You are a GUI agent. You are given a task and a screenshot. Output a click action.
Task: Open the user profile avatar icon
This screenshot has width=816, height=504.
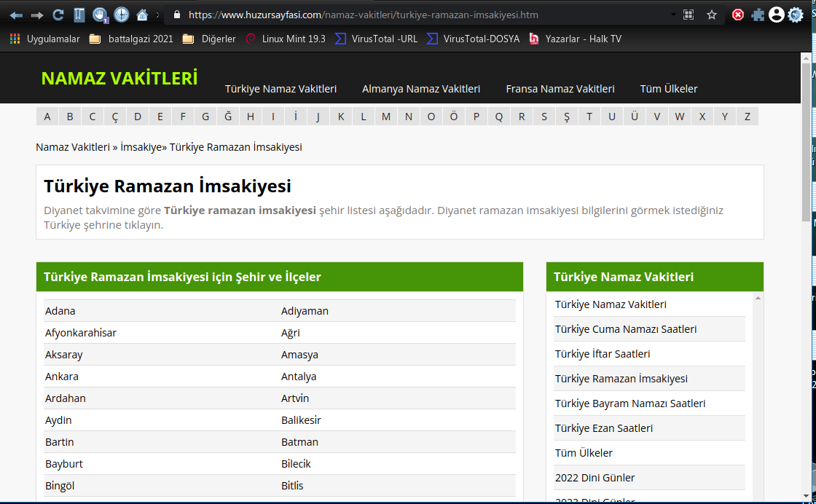point(777,15)
